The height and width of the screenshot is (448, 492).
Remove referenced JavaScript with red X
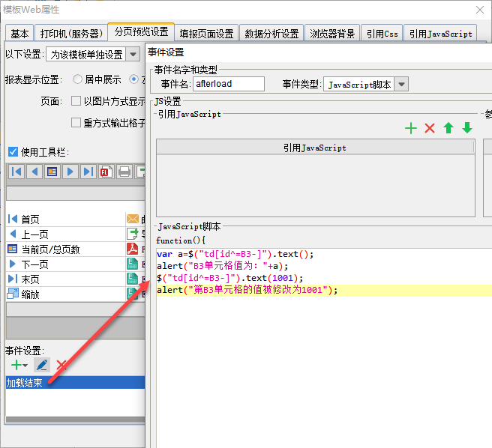[x=430, y=128]
